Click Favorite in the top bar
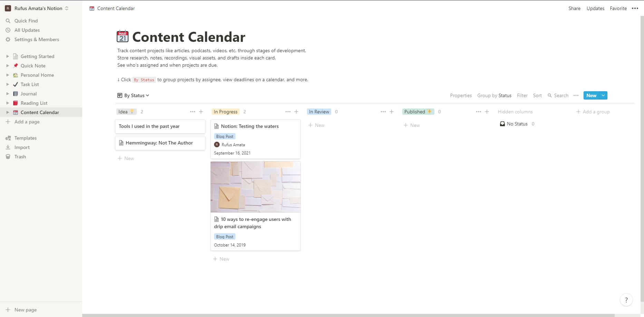 coord(618,8)
